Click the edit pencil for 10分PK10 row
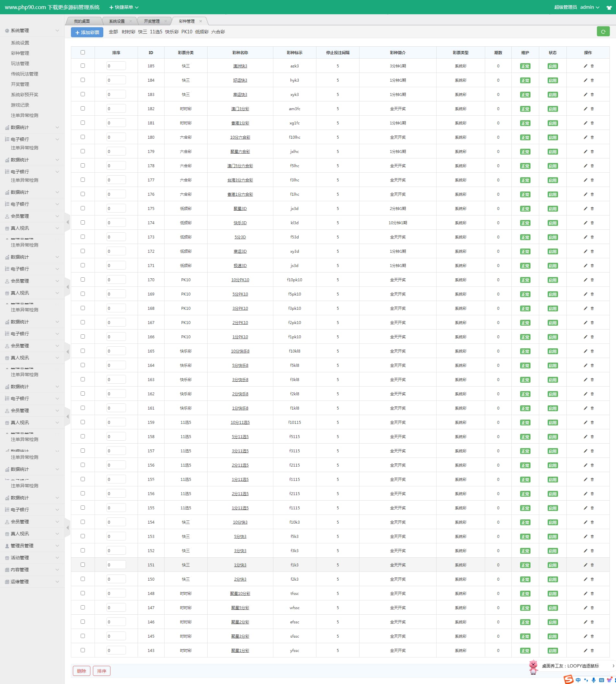Screen dimensions: 616x684 [585, 280]
